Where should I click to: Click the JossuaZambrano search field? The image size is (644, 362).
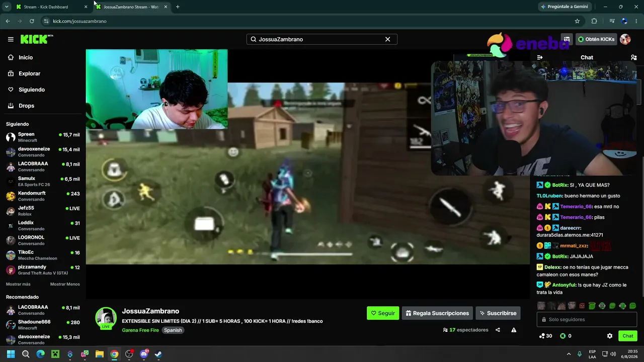[322, 39]
